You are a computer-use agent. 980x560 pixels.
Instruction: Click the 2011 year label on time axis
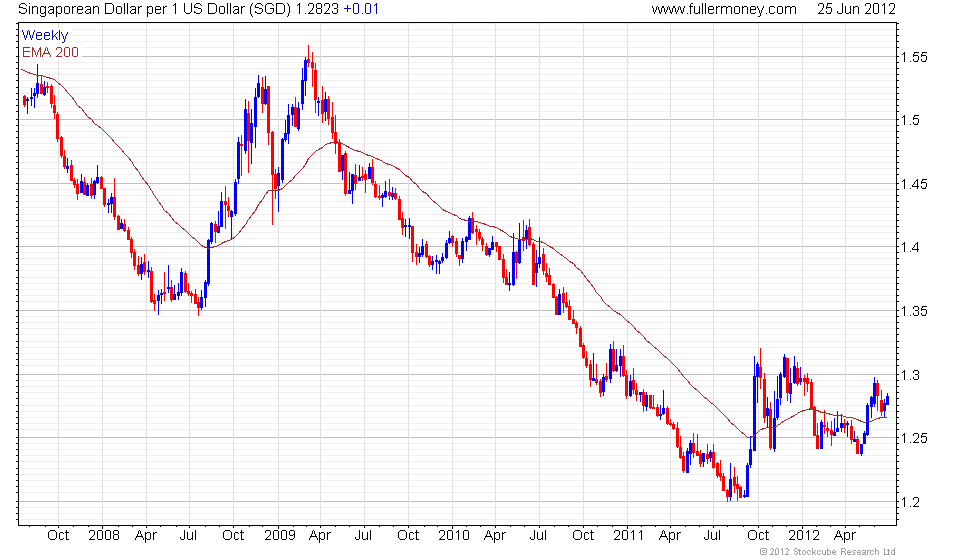(628, 536)
